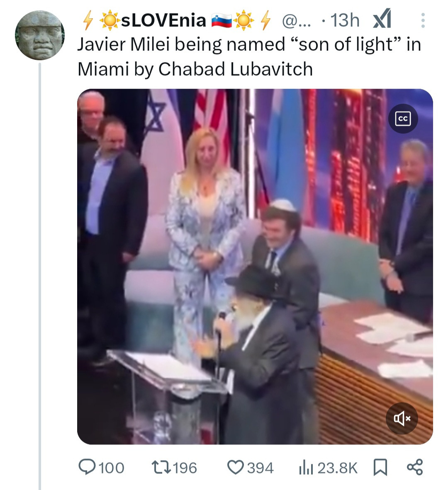The width and height of the screenshot is (448, 490).
Task: Open the sLOVEnia profile avatar
Action: point(40,35)
